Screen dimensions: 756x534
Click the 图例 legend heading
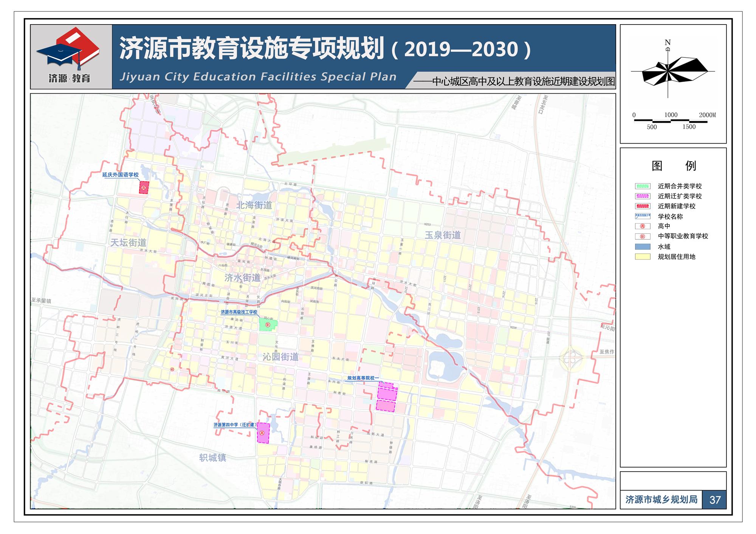[674, 165]
